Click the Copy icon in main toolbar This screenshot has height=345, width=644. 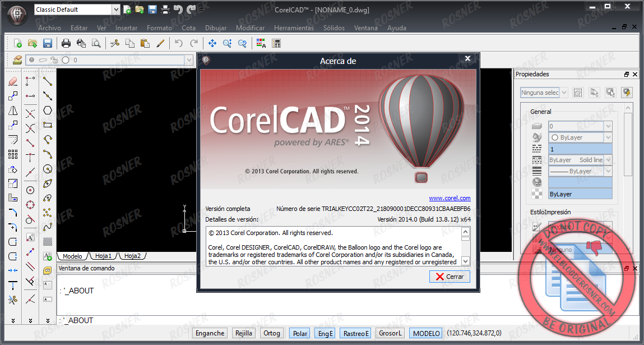(x=130, y=43)
